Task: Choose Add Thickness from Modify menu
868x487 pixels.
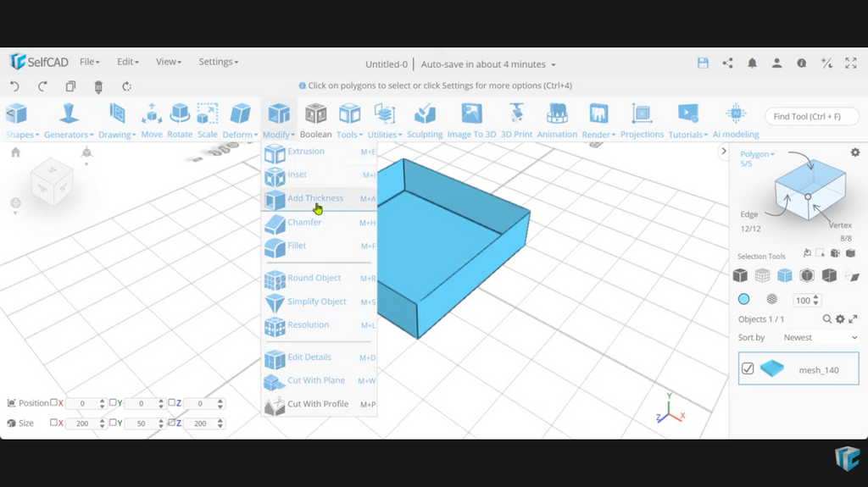Action: pyautogui.click(x=320, y=199)
